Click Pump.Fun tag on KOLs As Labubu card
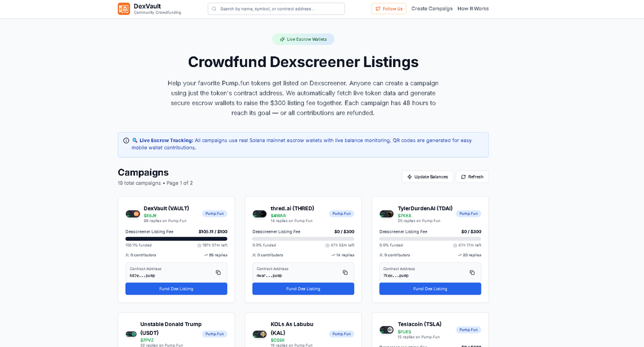The image size is (644, 347). click(342, 334)
